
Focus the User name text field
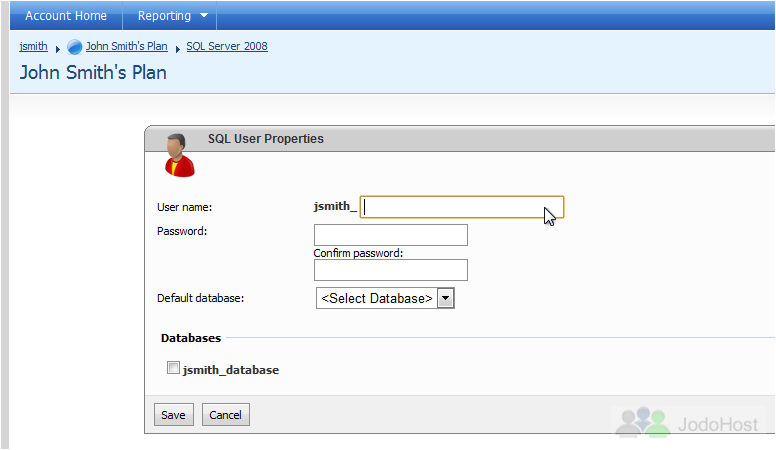coord(462,207)
